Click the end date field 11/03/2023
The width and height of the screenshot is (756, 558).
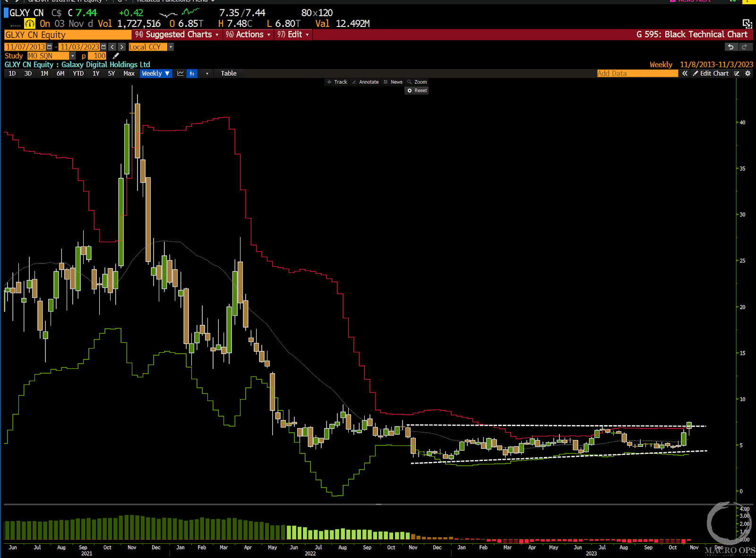(79, 47)
